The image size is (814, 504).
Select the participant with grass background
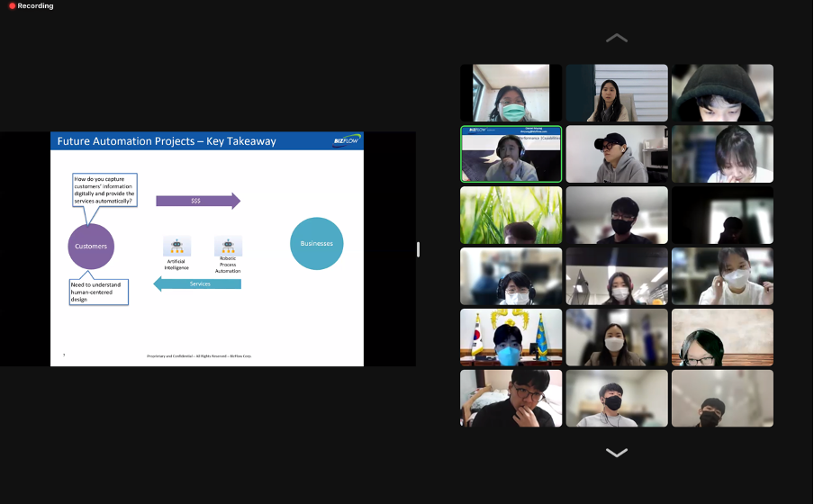(511, 215)
